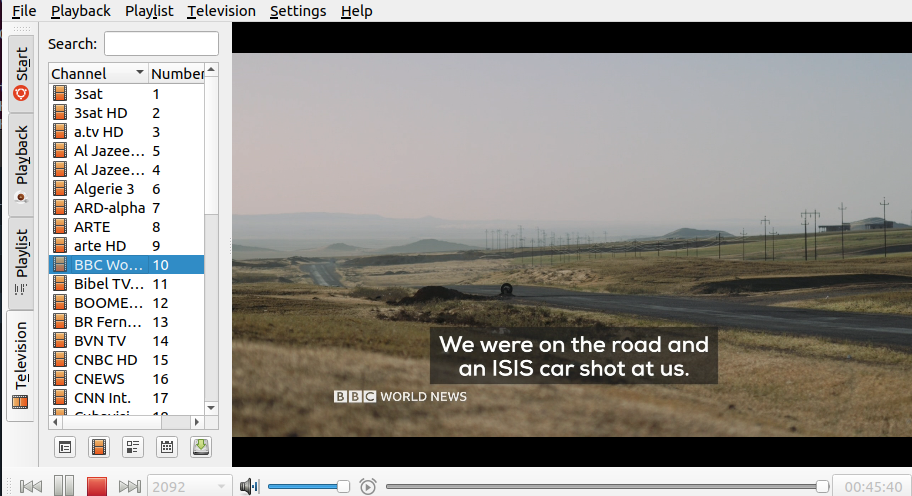The width and height of the screenshot is (912, 496).
Task: Click the instant record download icon
Action: coord(201,447)
